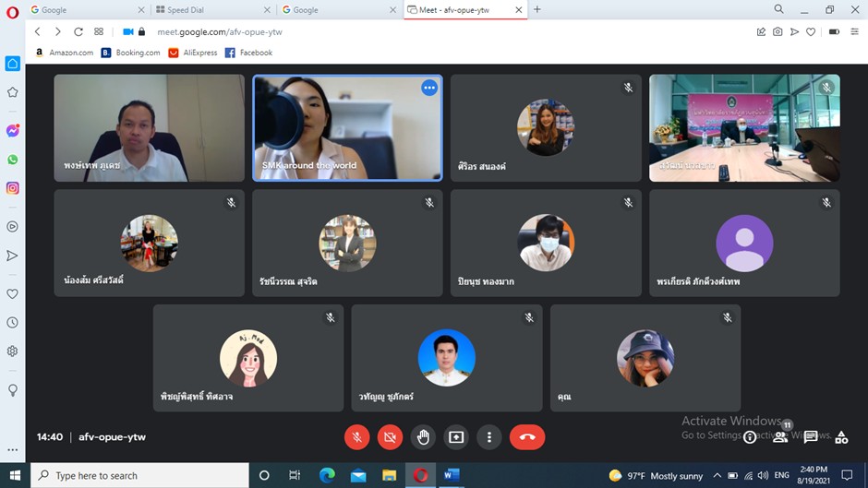This screenshot has width=868, height=488.
Task: Open more options three-dot menu in call bar
Action: 489,437
